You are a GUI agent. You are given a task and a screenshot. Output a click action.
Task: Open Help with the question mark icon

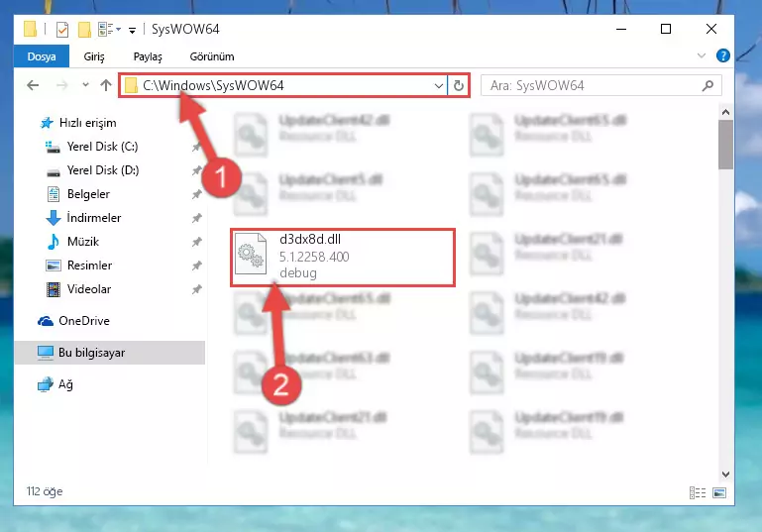[x=722, y=55]
